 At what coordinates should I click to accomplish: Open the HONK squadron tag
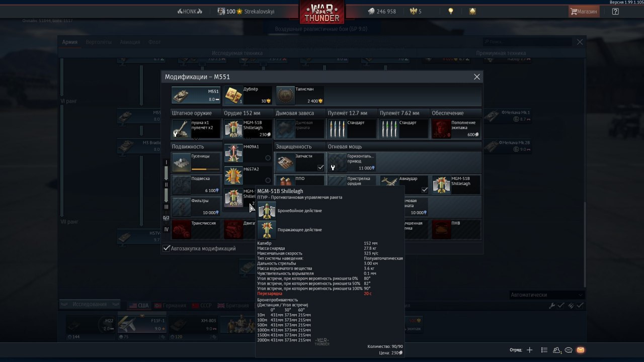click(190, 11)
